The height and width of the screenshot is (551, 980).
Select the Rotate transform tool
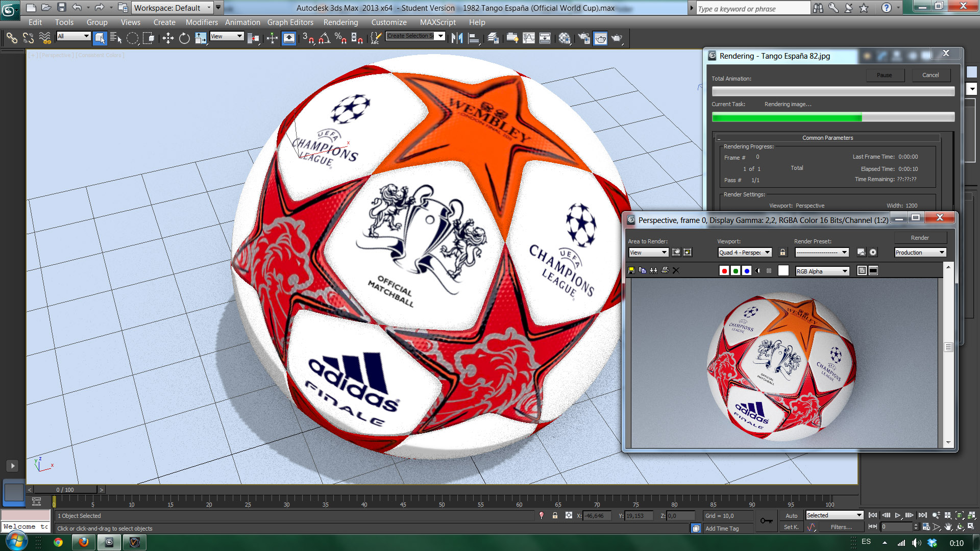coord(184,38)
